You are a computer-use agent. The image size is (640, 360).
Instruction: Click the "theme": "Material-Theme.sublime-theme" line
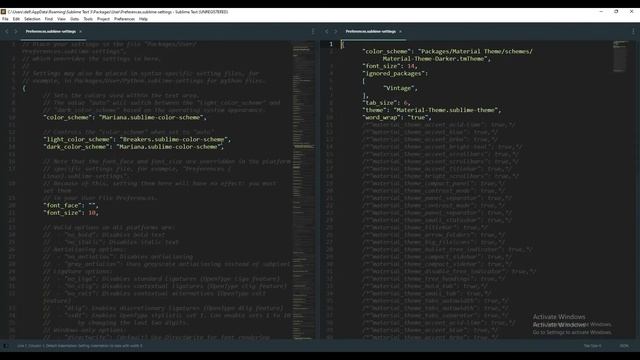(431, 110)
